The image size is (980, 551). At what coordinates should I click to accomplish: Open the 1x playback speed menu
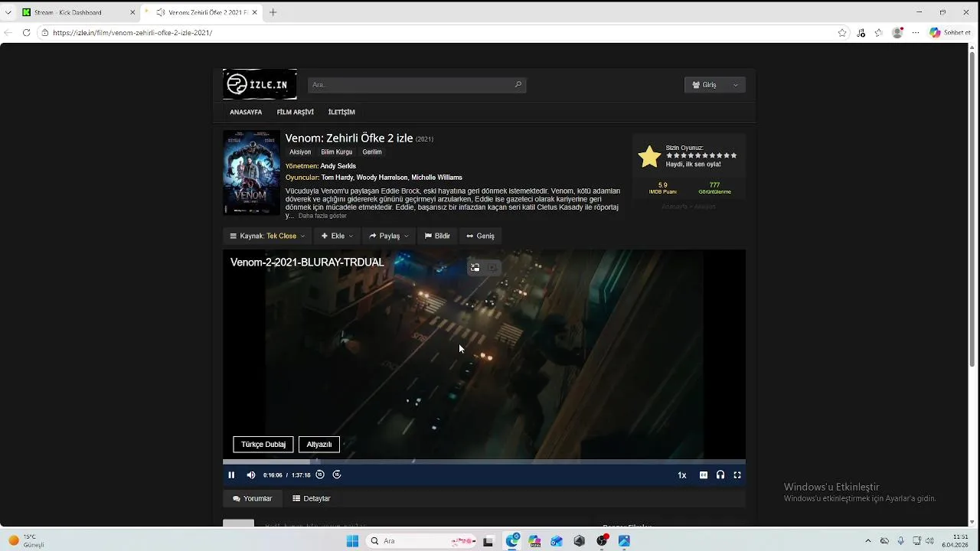(682, 475)
